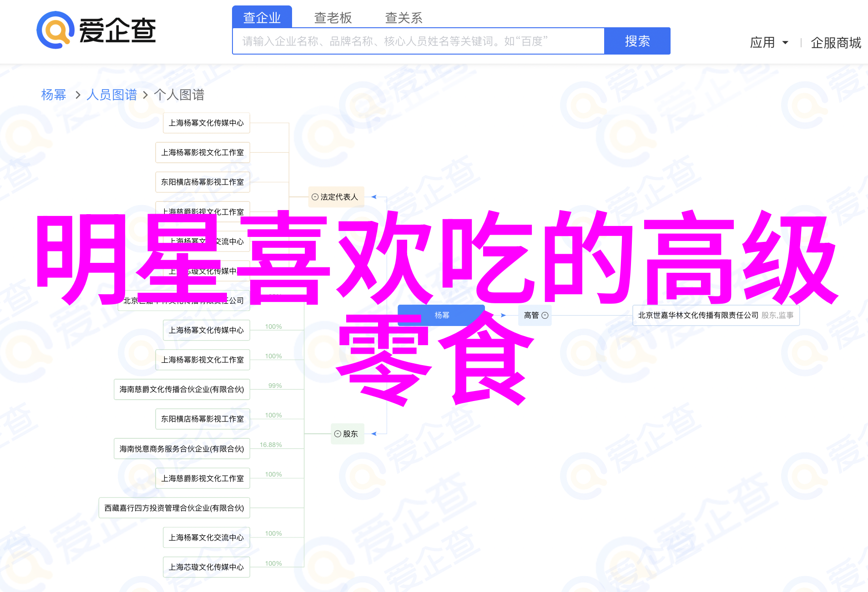The width and height of the screenshot is (868, 592).
Task: Click the 个人图谱 breadcrumb text
Action: pyautogui.click(x=179, y=95)
